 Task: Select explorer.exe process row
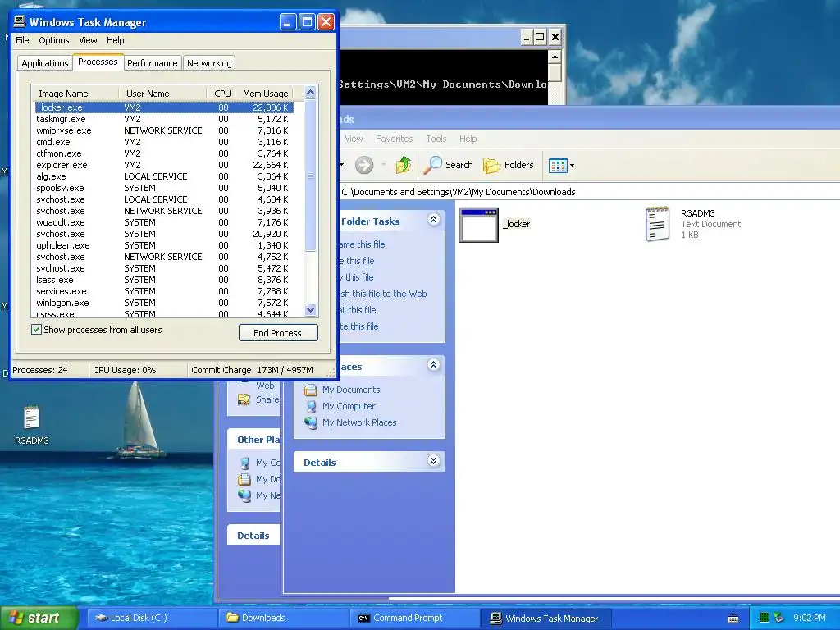coord(164,165)
